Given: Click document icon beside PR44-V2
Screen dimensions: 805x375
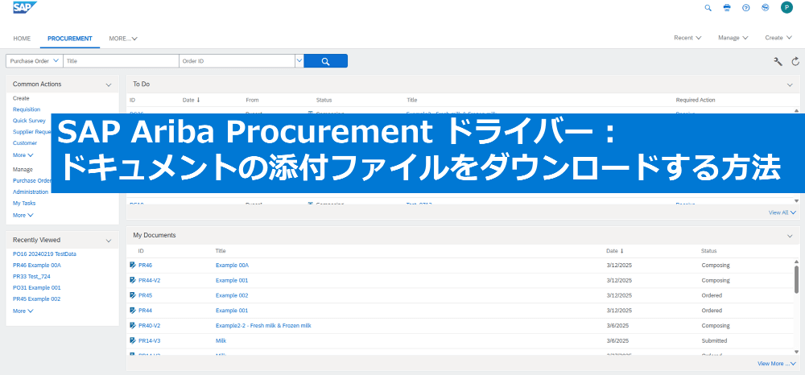Looking at the screenshot, I should (132, 280).
